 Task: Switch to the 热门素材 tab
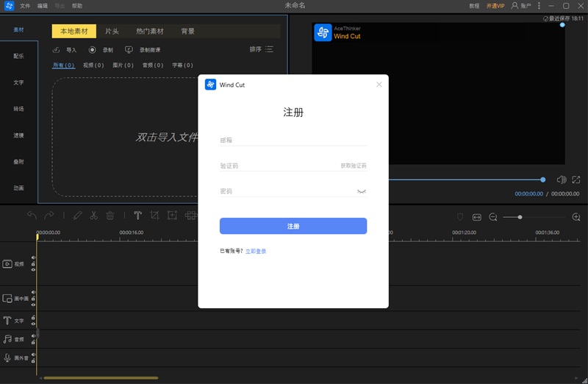coord(150,31)
